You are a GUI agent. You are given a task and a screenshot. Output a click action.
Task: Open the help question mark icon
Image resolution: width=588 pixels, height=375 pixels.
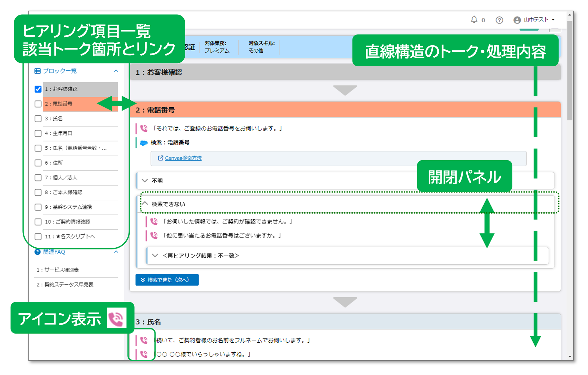point(499,20)
